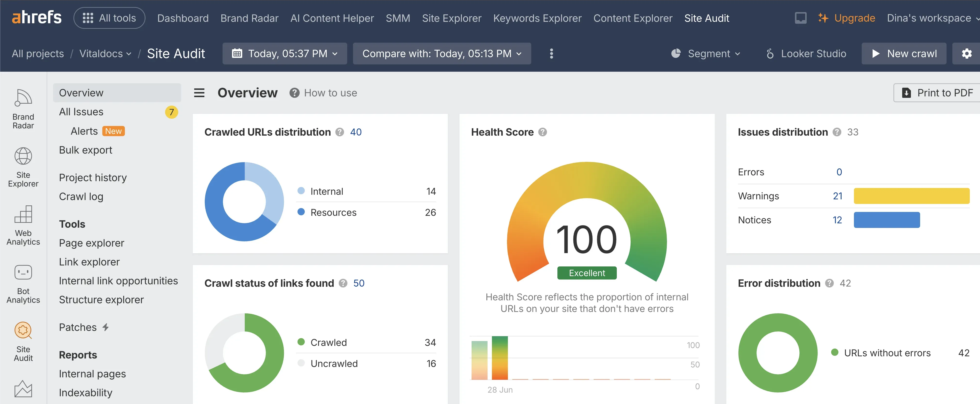Viewport: 980px width, 404px height.
Task: Click the monitor icon in top bar
Action: pos(800,18)
